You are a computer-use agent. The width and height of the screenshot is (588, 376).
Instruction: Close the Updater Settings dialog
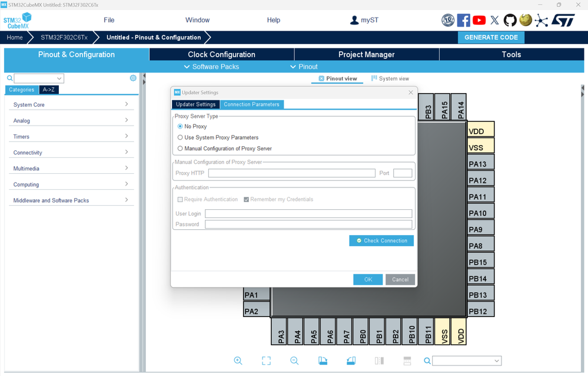coord(411,93)
